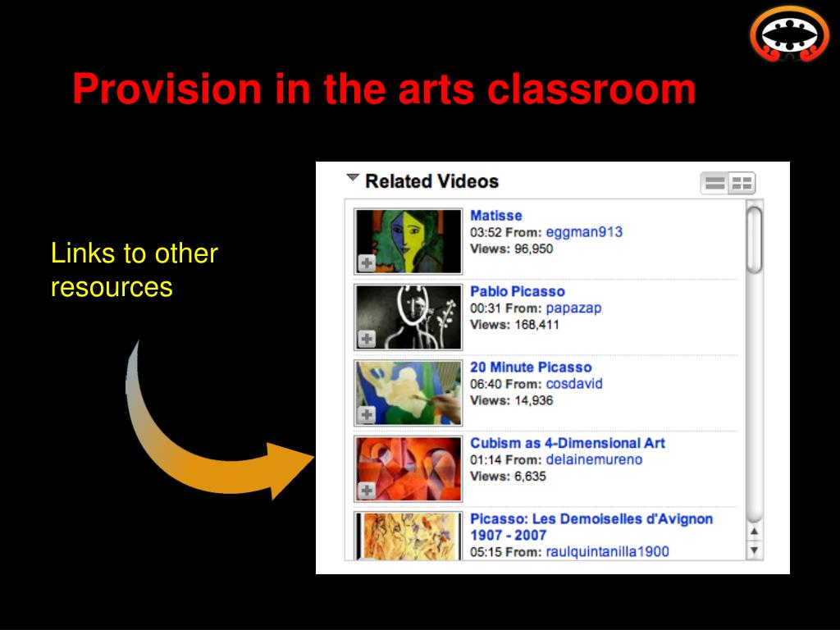Click the Views: 168,411 text
This screenshot has width=840, height=630.
(x=514, y=325)
